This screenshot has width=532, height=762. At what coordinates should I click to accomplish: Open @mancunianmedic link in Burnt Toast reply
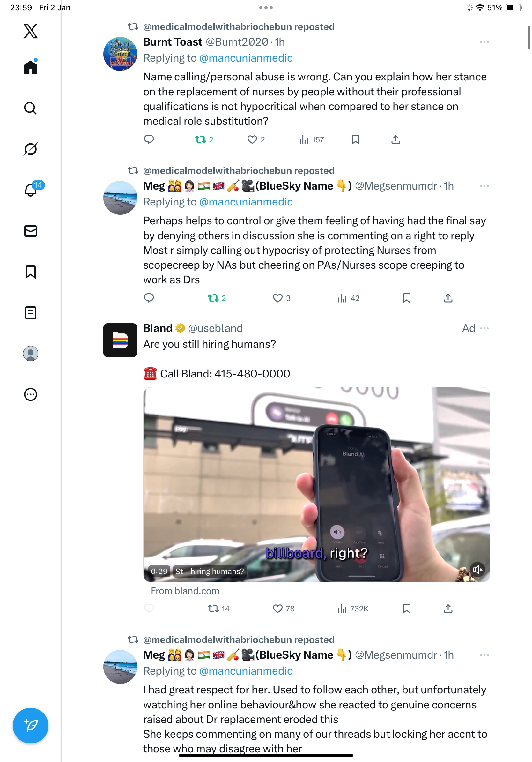(246, 58)
